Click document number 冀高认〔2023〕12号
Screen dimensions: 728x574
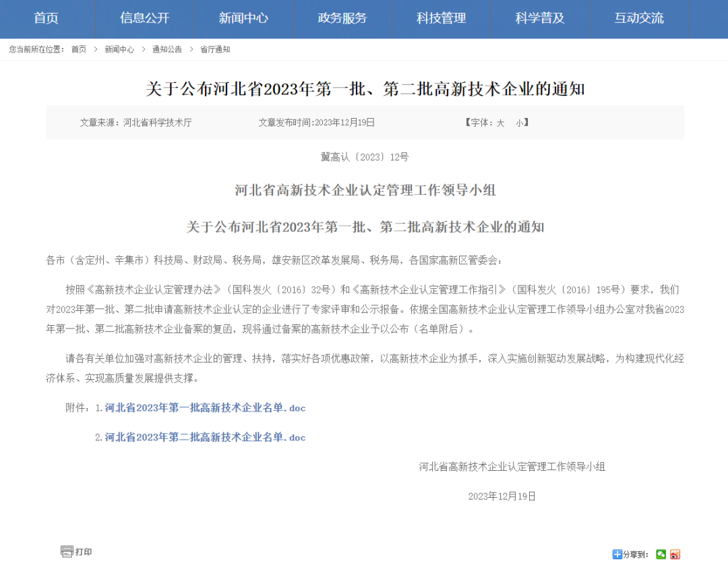365,157
